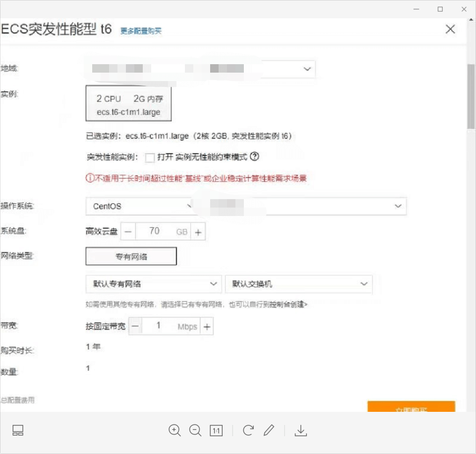The height and width of the screenshot is (454, 476).
Task: Close the ECS purchase dialog with X
Action: [450, 29]
